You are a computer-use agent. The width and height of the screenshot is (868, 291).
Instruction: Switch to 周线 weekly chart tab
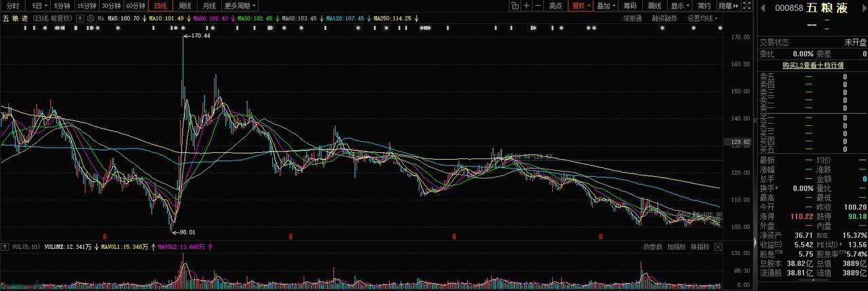(185, 5)
